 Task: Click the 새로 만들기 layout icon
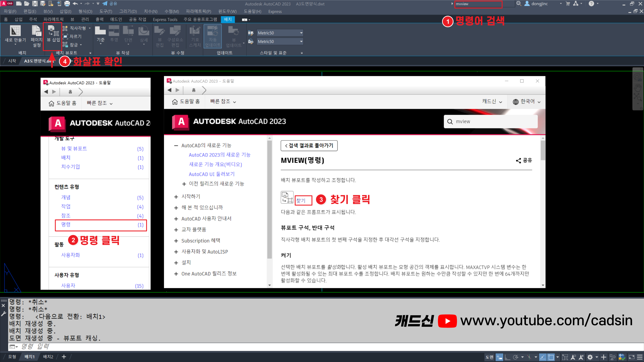click(15, 31)
